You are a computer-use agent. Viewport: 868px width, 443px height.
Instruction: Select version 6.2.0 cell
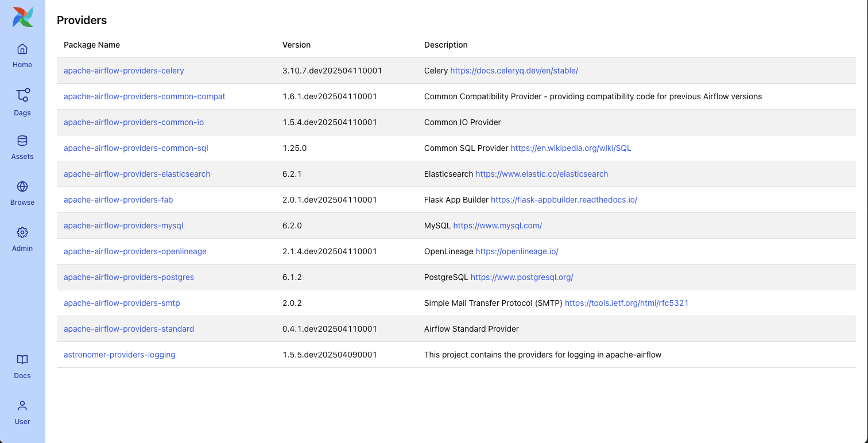pos(292,226)
